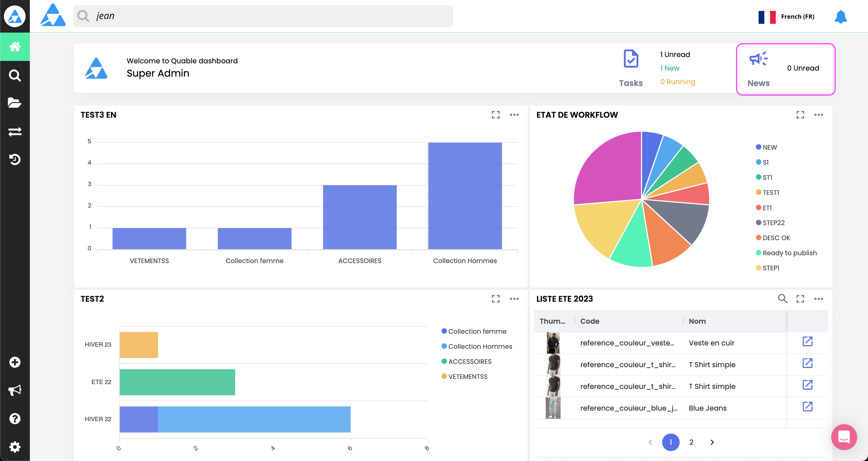Click the folder icon in sidebar
The width and height of the screenshot is (868, 461).
[x=14, y=103]
